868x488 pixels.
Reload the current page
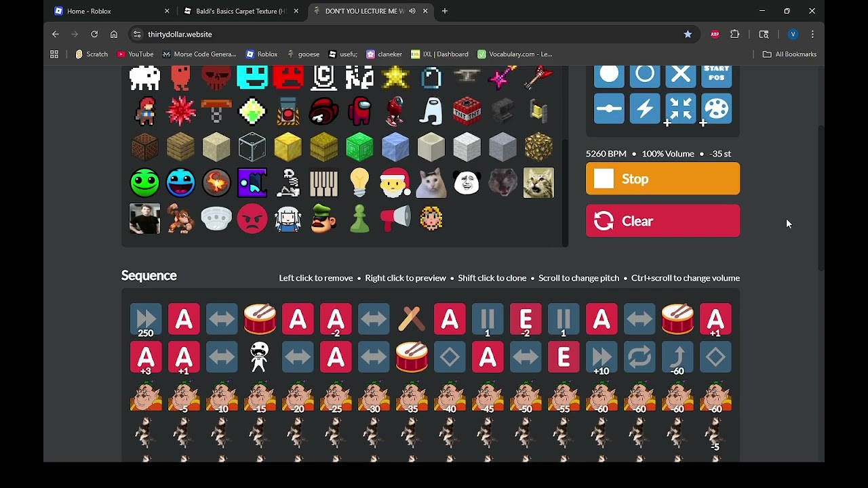pyautogui.click(x=94, y=34)
